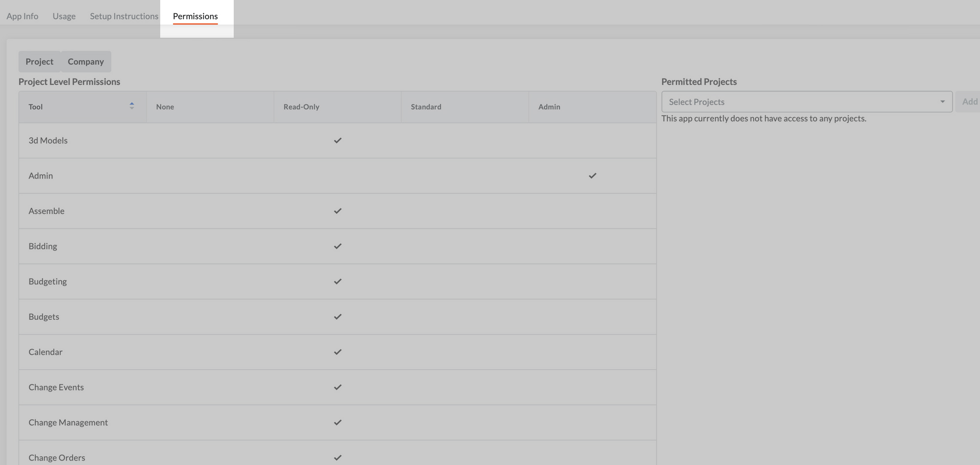Click the Tool column header
This screenshot has width=980, height=465.
click(82, 107)
